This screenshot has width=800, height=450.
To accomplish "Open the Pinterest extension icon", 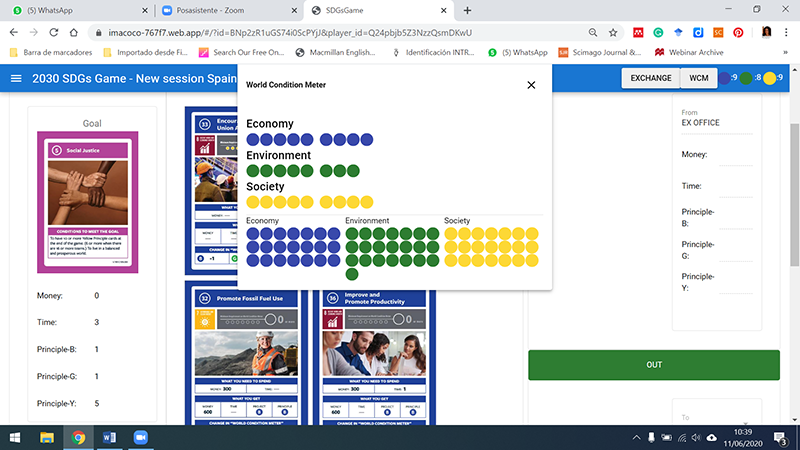I will click(738, 33).
